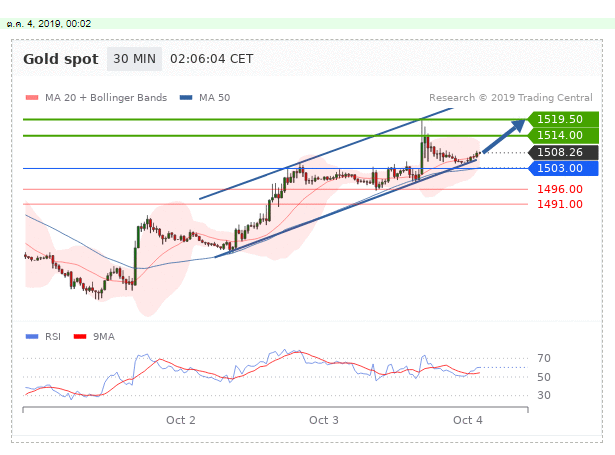Image resolution: width=615 pixels, height=455 pixels.
Task: Click the blue MA 50 legend swatch
Action: [186, 97]
